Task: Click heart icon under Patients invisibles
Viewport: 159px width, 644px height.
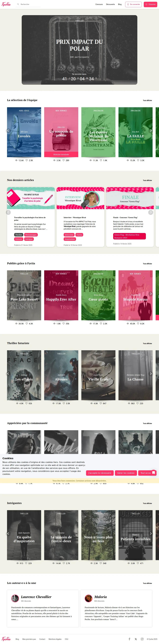Action: pyautogui.click(x=138, y=563)
